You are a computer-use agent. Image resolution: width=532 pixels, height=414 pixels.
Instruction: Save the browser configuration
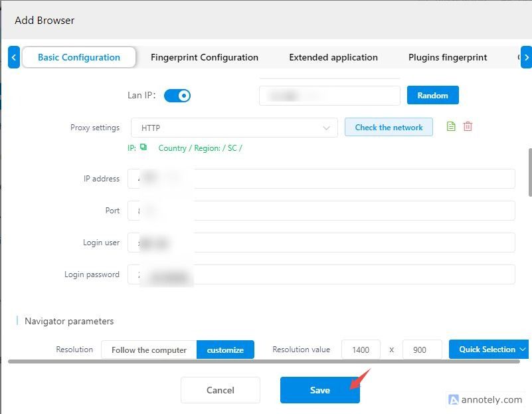click(x=320, y=390)
